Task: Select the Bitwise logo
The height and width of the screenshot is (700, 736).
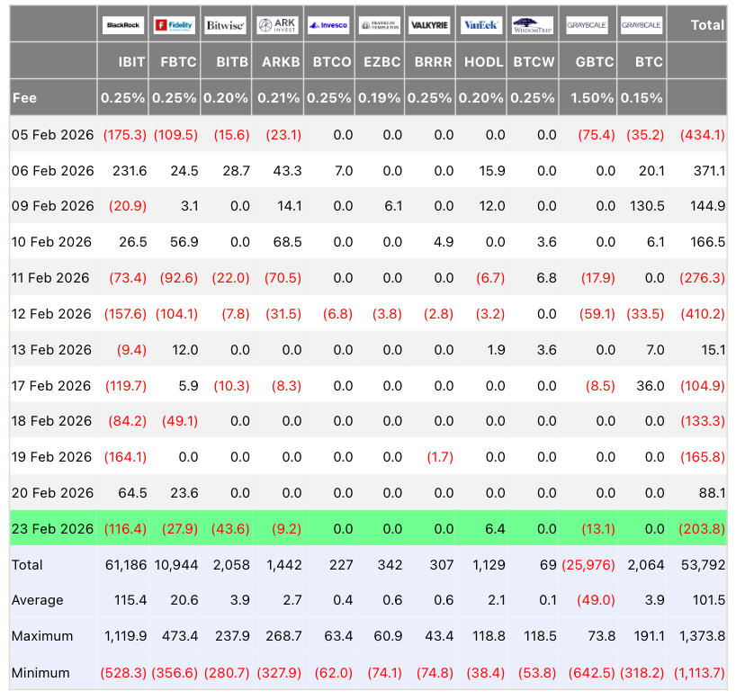Action: (225, 25)
